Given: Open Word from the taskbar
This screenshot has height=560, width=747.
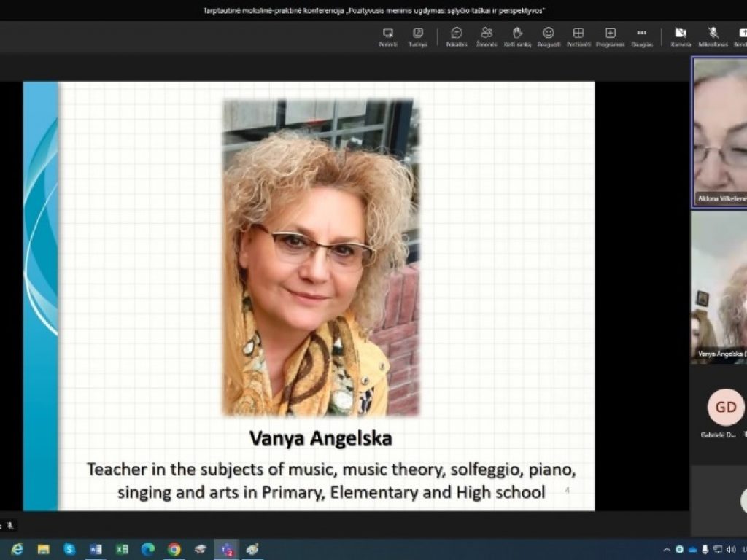Looking at the screenshot, I should pos(96,550).
